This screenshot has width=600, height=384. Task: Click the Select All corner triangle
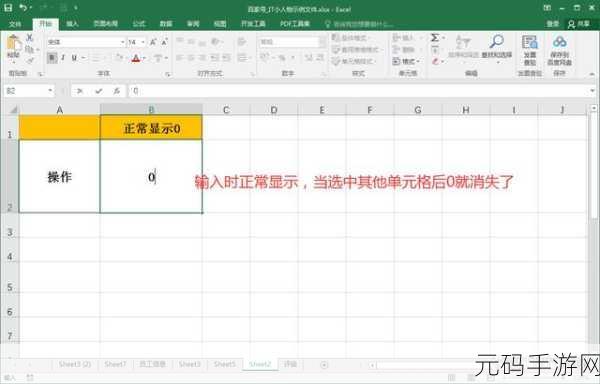pyautogui.click(x=13, y=110)
